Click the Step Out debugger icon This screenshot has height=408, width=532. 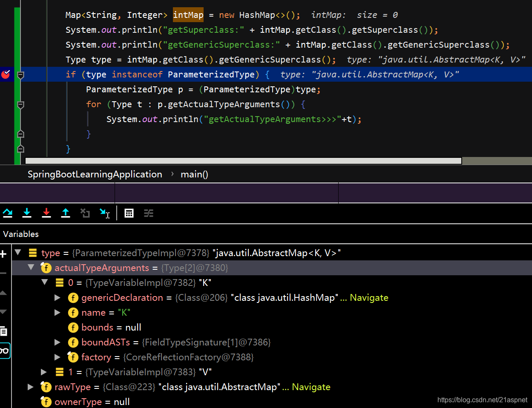point(66,213)
